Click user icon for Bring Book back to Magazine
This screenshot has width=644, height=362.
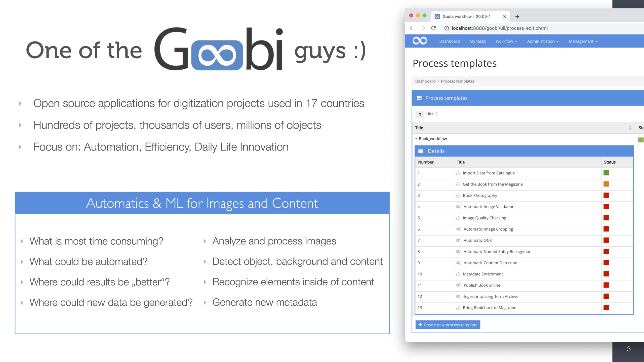click(458, 308)
